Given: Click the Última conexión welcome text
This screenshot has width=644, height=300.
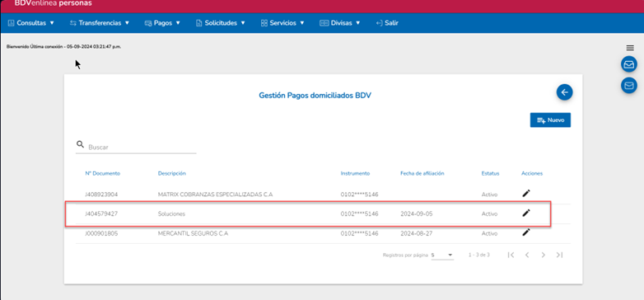Looking at the screenshot, I should tap(63, 47).
